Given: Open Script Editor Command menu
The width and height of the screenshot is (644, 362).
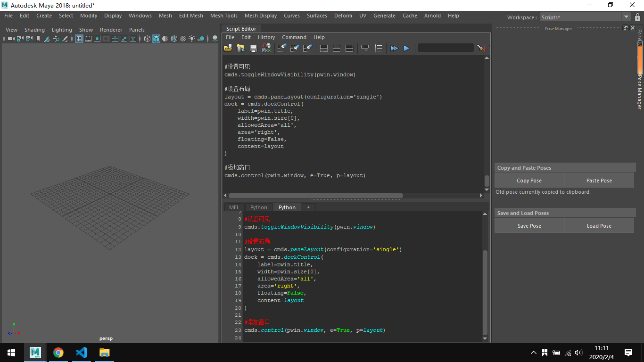Looking at the screenshot, I should [294, 37].
